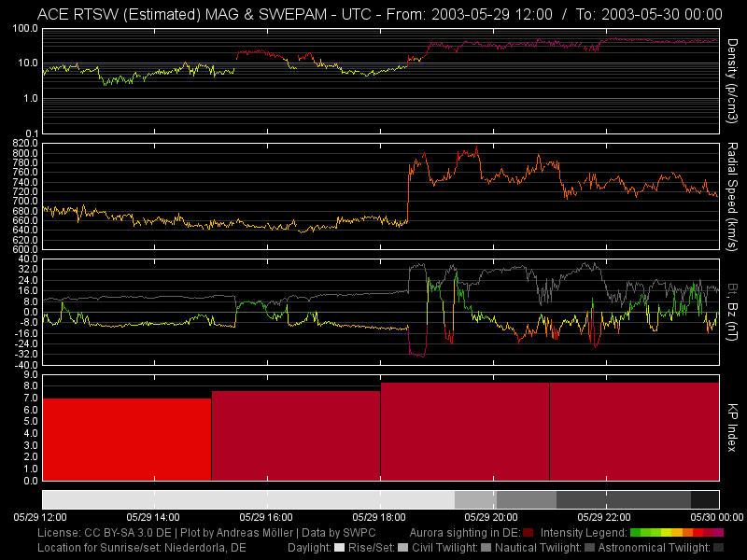Click the Nautical Twilight legend swatch
The width and height of the screenshot is (747, 560).
pos(589,548)
